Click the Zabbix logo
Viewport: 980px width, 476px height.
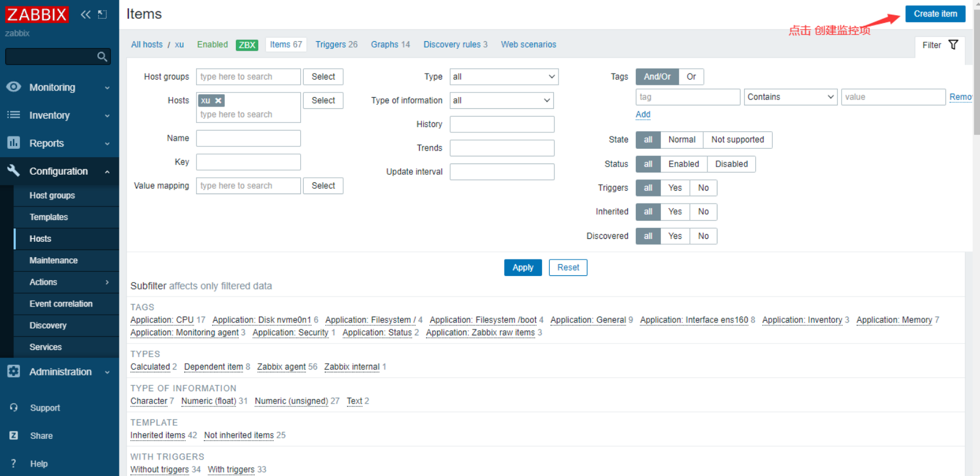point(37,14)
